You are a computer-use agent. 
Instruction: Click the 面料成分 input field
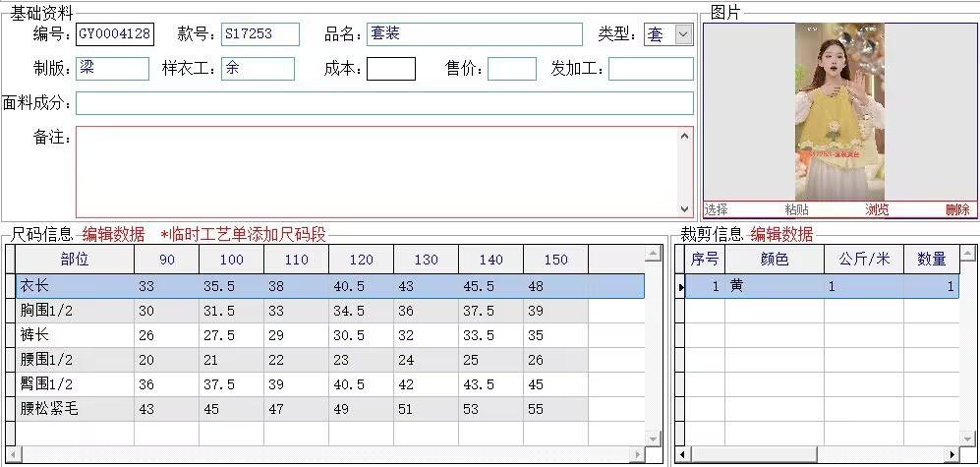pos(384,103)
